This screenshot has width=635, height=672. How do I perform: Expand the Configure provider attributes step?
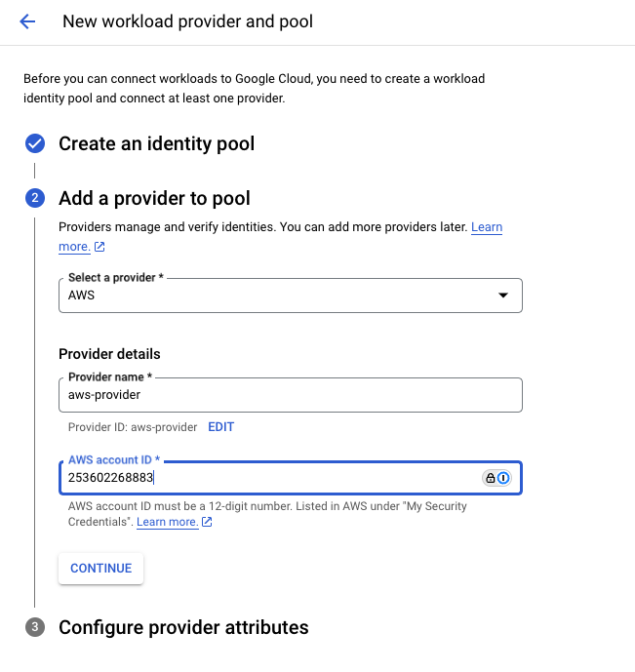click(x=183, y=627)
